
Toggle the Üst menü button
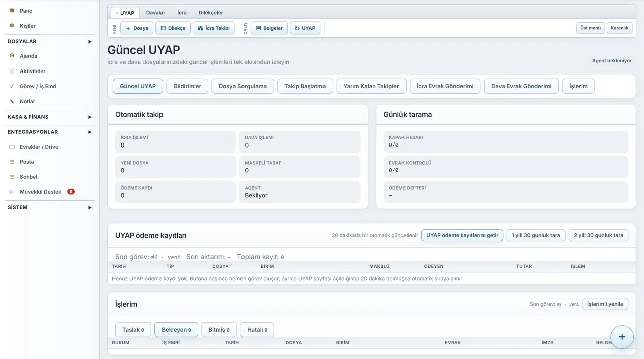[591, 28]
